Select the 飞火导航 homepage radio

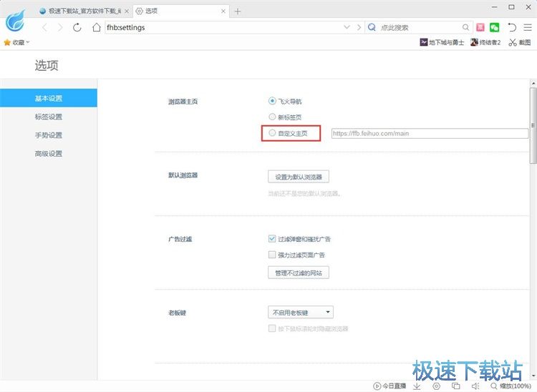click(272, 101)
